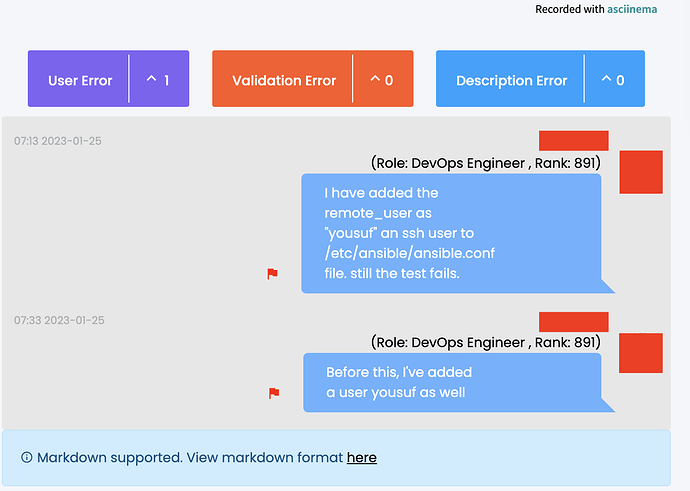The width and height of the screenshot is (690, 491).
Task: Flag the "added a user yousuf" message
Action: [x=274, y=394]
